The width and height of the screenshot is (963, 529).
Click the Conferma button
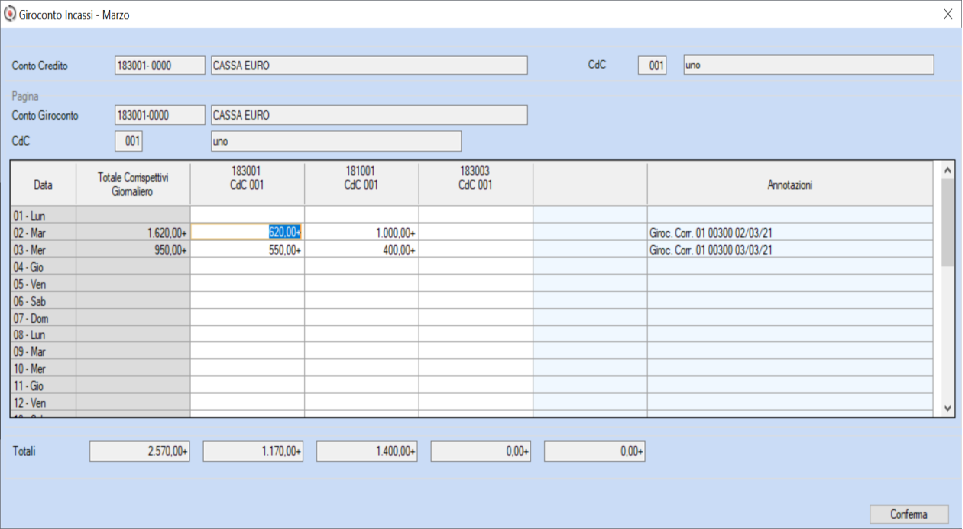909,514
